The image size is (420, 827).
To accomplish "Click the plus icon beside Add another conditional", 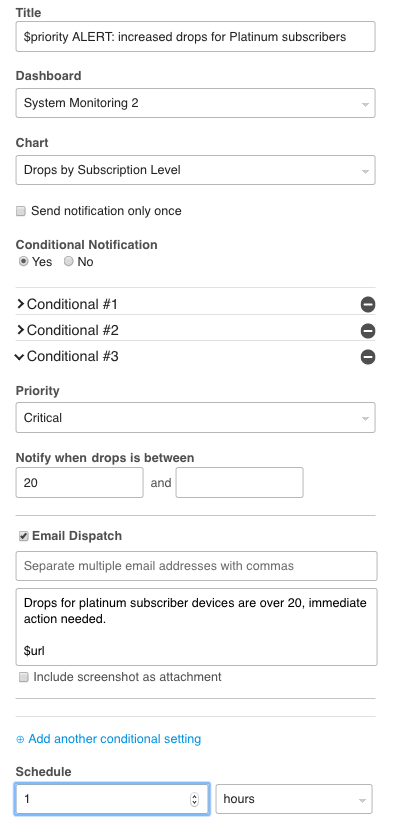I will tap(20, 739).
